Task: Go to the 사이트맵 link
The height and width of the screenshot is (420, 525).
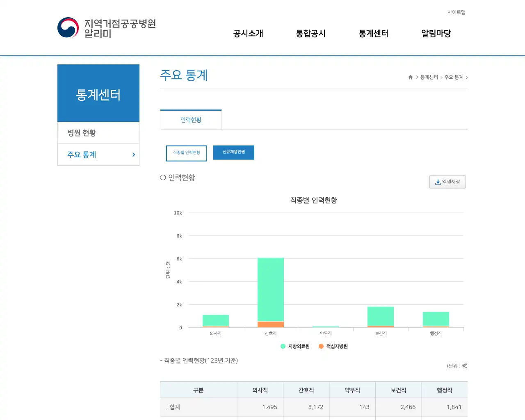Action: coord(456,12)
